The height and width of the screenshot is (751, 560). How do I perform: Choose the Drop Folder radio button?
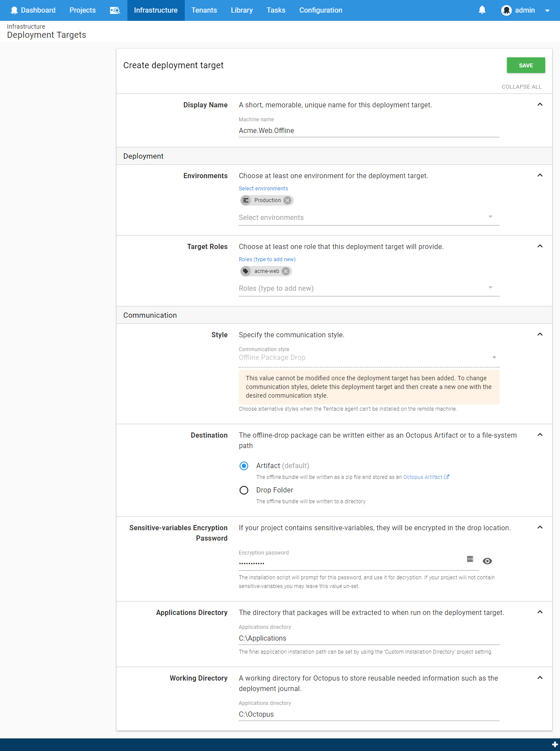coord(244,490)
